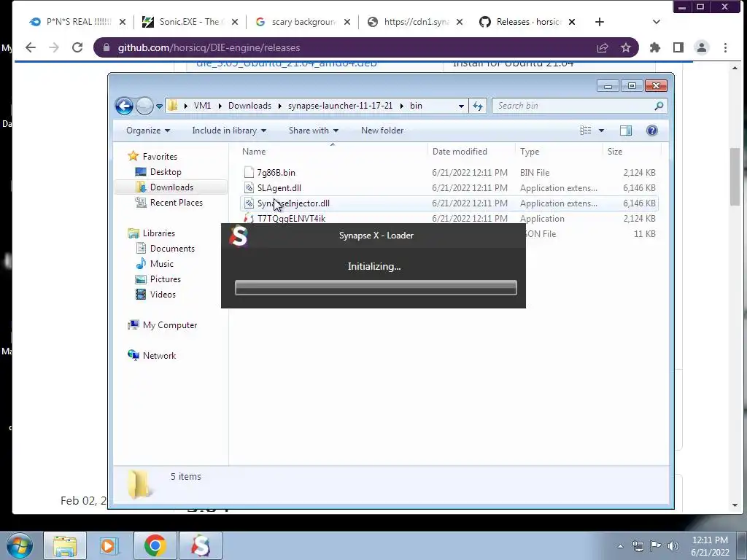Sort by the Type column header
747x560 pixels.
click(x=530, y=152)
